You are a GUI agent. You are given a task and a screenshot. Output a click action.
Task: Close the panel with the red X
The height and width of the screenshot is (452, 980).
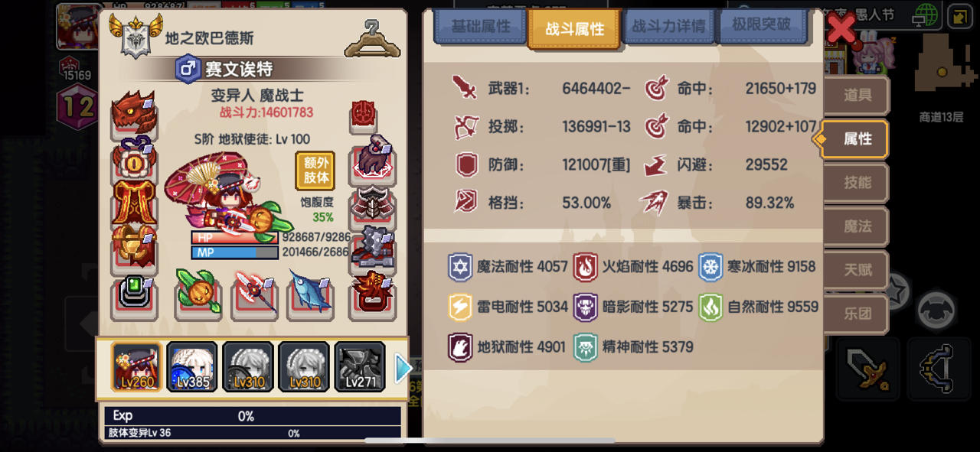click(x=841, y=31)
